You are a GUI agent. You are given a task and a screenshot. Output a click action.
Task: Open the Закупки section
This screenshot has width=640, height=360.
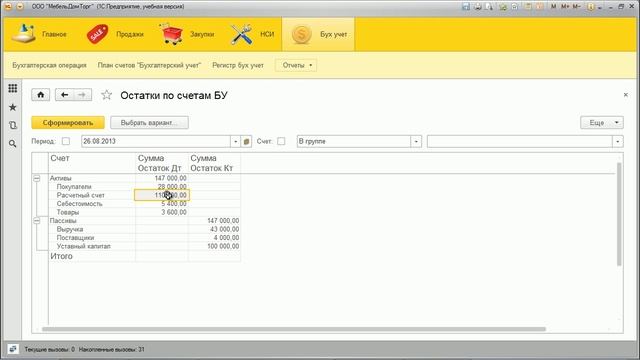[x=188, y=34]
